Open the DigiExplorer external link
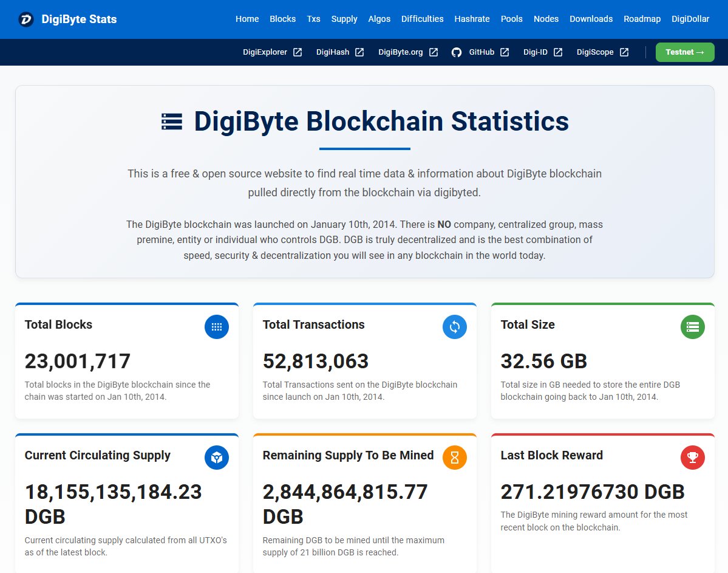This screenshot has width=728, height=573. tap(265, 52)
